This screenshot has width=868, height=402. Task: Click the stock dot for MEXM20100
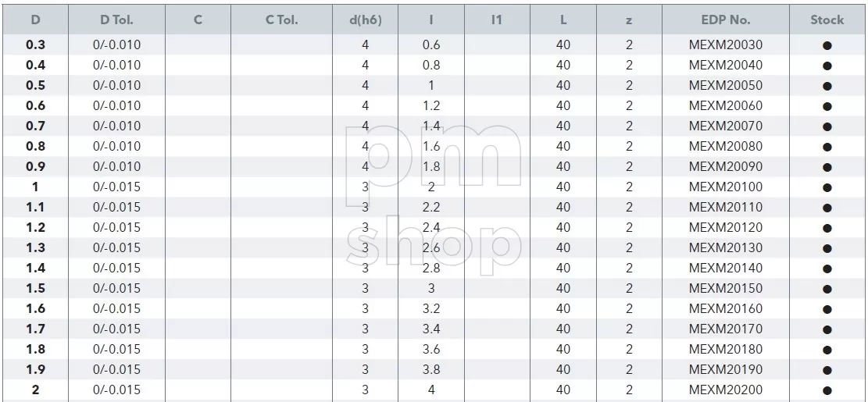(x=827, y=188)
